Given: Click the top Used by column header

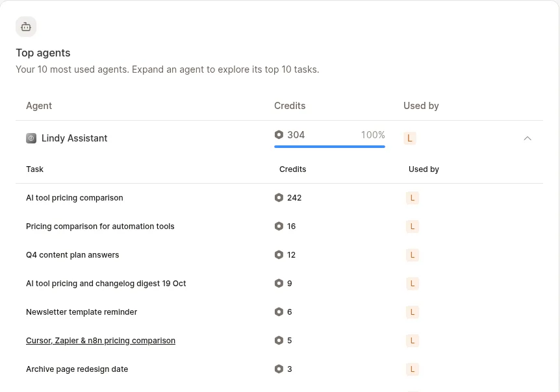Looking at the screenshot, I should pyautogui.click(x=421, y=106).
